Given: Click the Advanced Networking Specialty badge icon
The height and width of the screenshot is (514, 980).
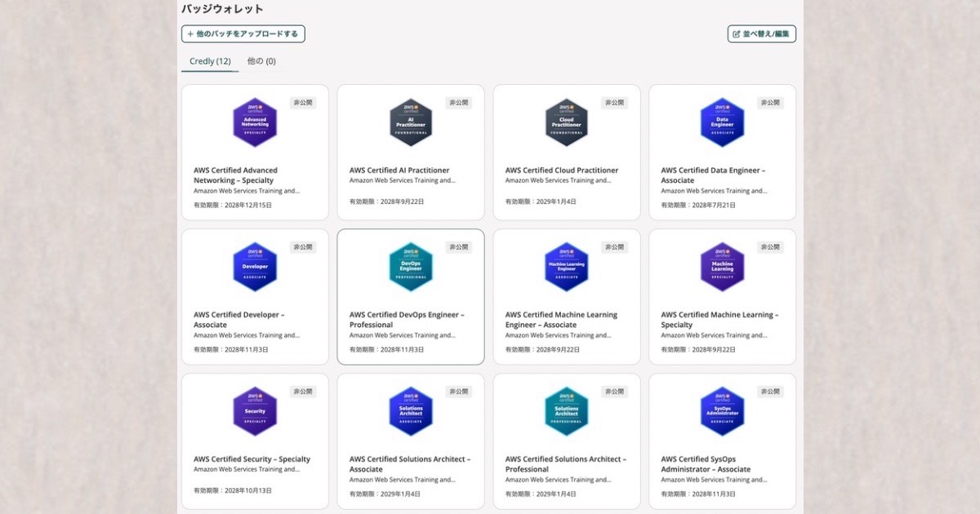Looking at the screenshot, I should point(255,122).
